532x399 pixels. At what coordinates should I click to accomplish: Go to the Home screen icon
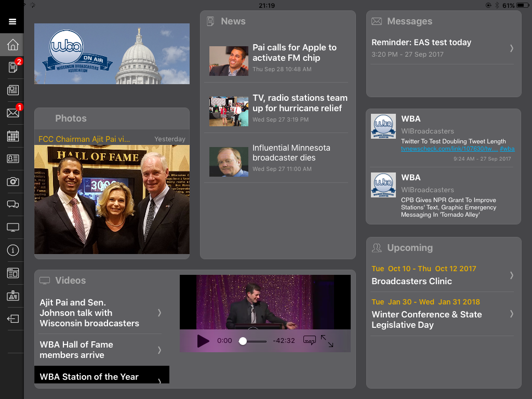(x=12, y=45)
